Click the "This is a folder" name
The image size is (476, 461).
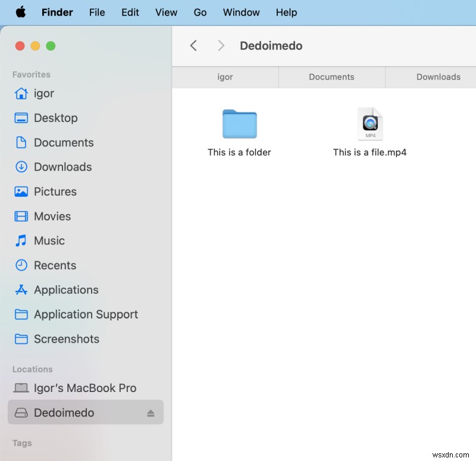tap(239, 152)
